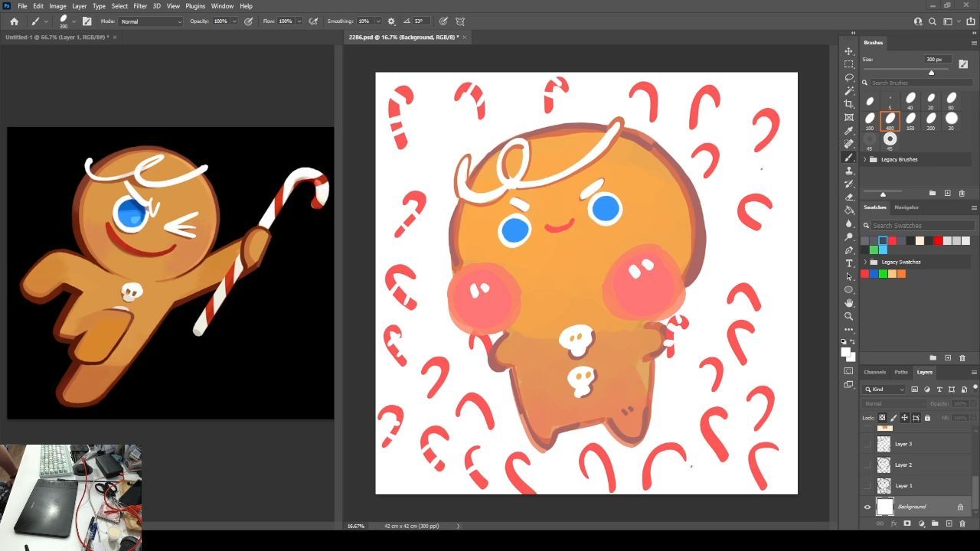Click the Home icon in options bar
Viewport: 980px width, 551px height.
(x=14, y=21)
